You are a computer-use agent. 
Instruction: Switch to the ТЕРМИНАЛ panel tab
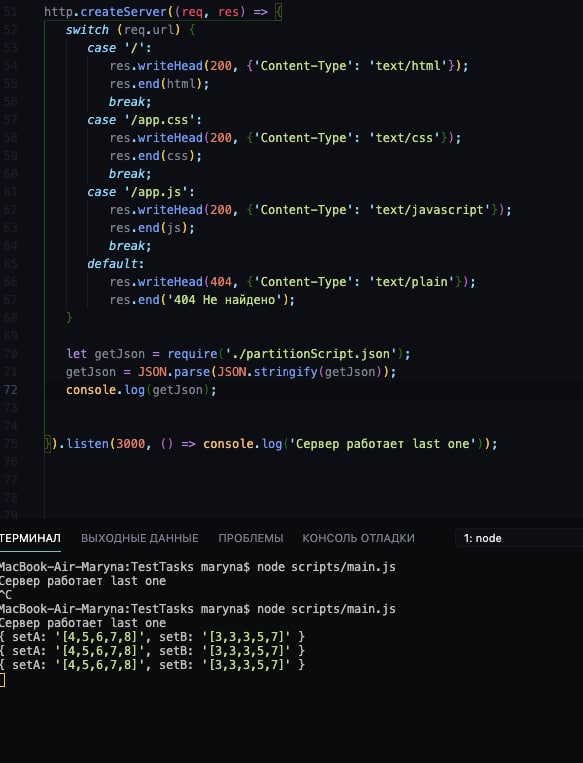pyautogui.click(x=30, y=538)
